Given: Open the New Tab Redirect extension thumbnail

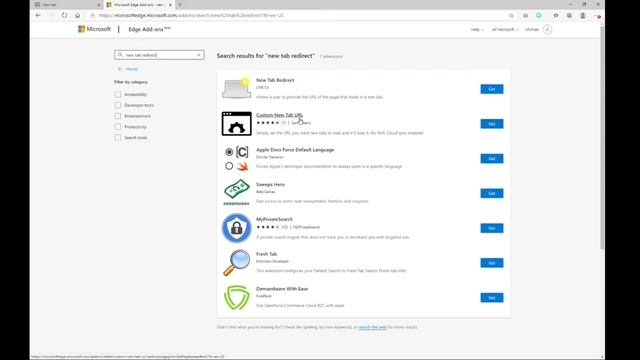Looking at the screenshot, I should tap(236, 88).
